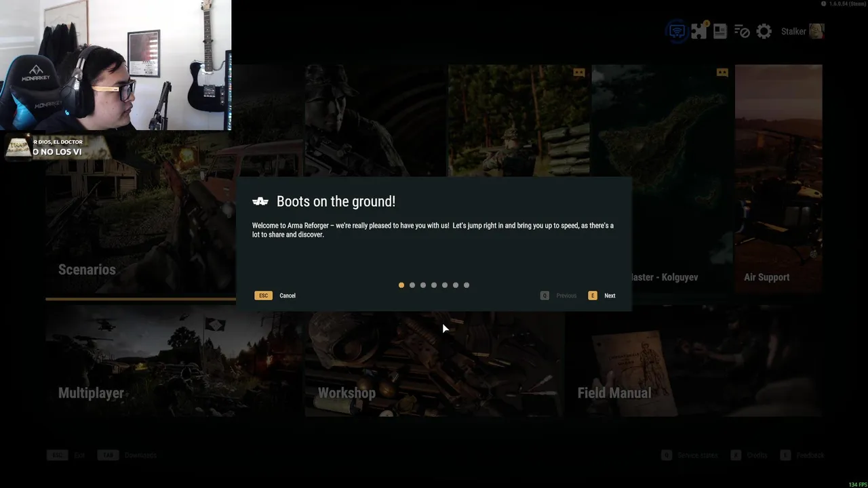Open the puzzle-piece mods icon
Image resolution: width=868 pixels, height=488 pixels.
click(699, 30)
